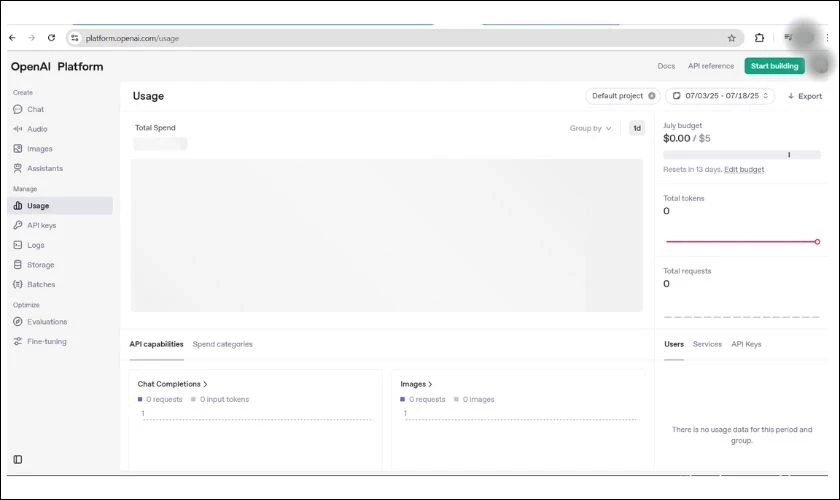
Task: Open the API keys key icon
Action: click(x=18, y=225)
